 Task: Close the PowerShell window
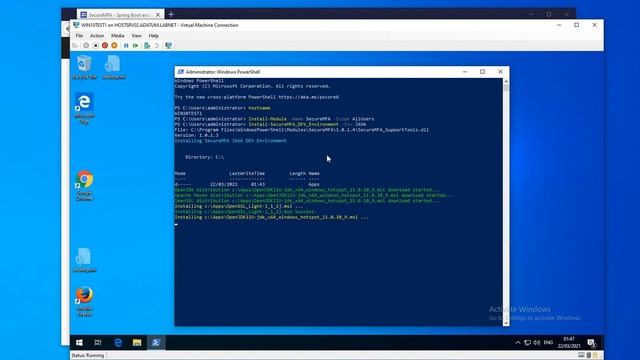(500, 71)
